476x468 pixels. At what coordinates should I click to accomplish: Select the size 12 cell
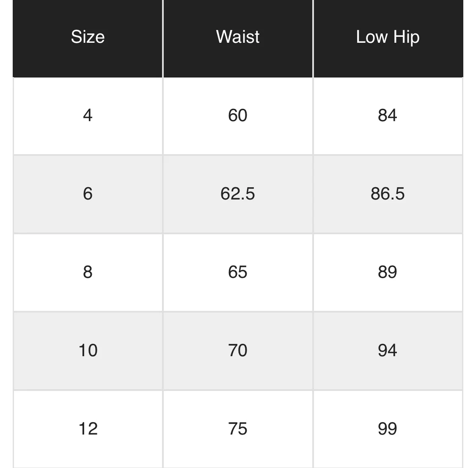coord(88,429)
